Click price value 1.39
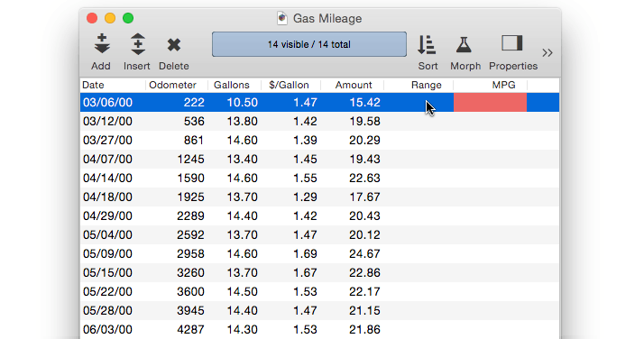644x339 pixels. point(305,140)
